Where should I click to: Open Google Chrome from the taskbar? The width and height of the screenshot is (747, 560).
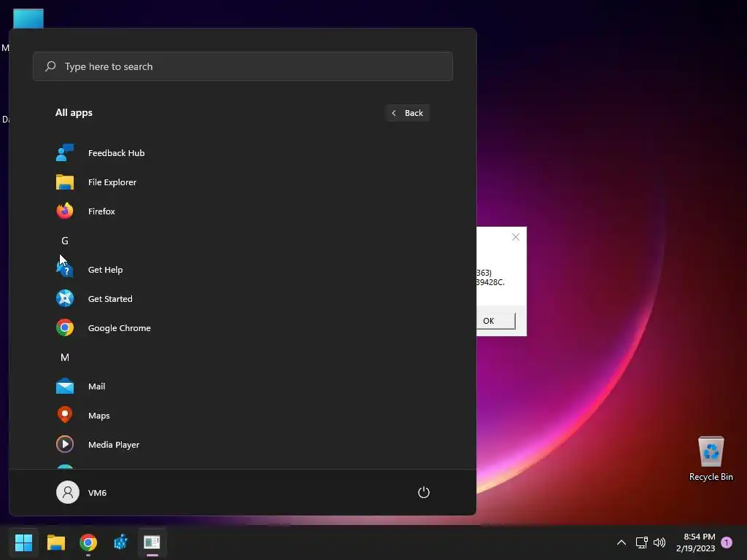pos(88,542)
